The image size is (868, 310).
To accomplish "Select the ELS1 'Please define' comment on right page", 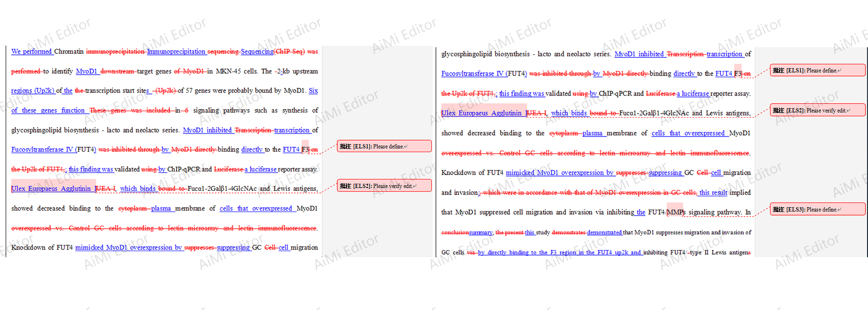I will [817, 70].
